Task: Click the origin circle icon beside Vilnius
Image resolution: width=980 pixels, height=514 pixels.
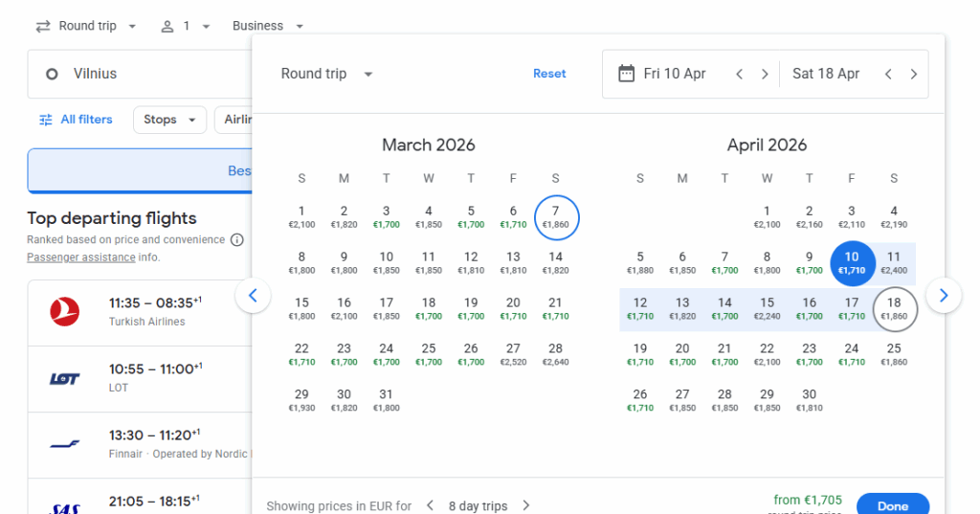Action: coord(52,75)
